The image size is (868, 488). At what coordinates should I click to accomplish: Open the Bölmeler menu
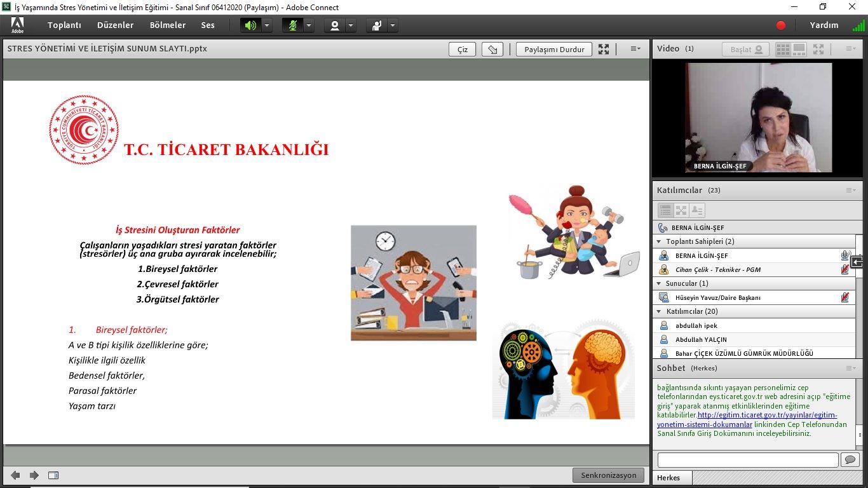168,25
